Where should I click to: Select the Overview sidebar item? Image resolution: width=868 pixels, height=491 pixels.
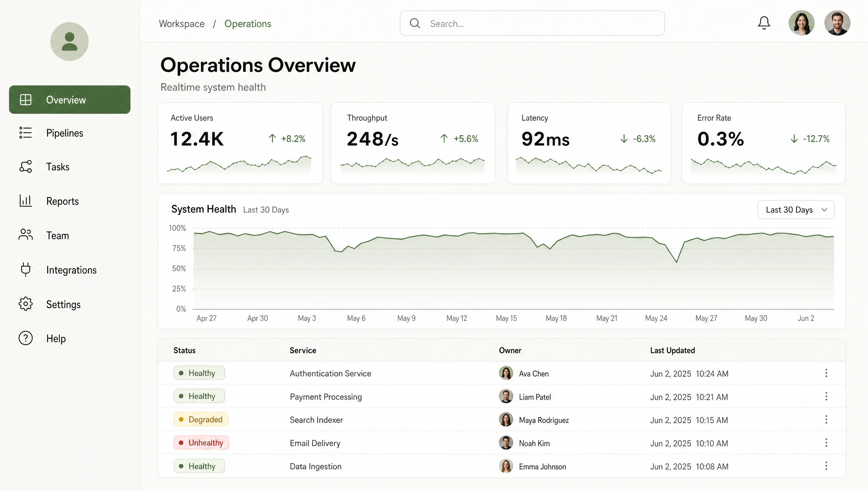coord(69,99)
